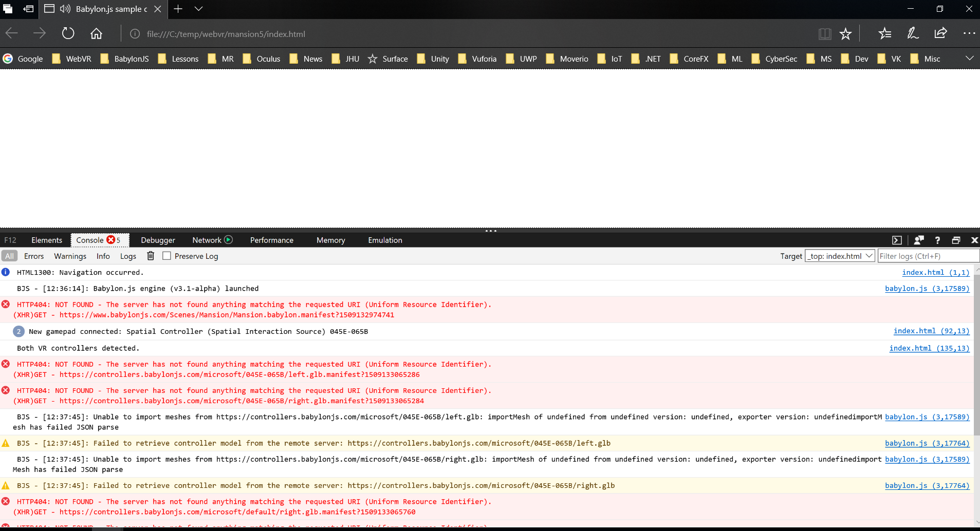Open the WebVR bookmarks folder

coord(72,59)
